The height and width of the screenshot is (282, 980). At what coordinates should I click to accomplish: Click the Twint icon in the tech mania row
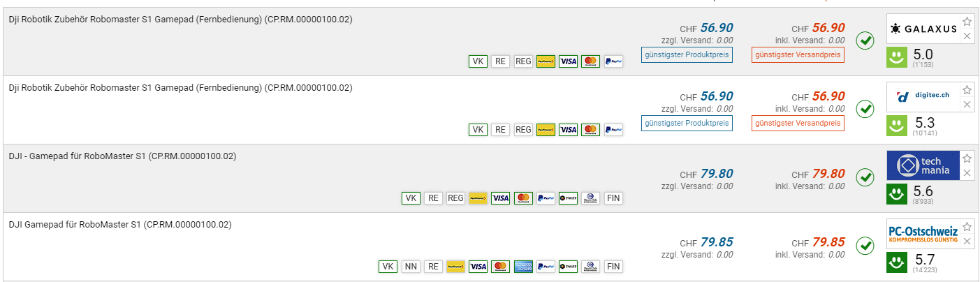point(568,198)
